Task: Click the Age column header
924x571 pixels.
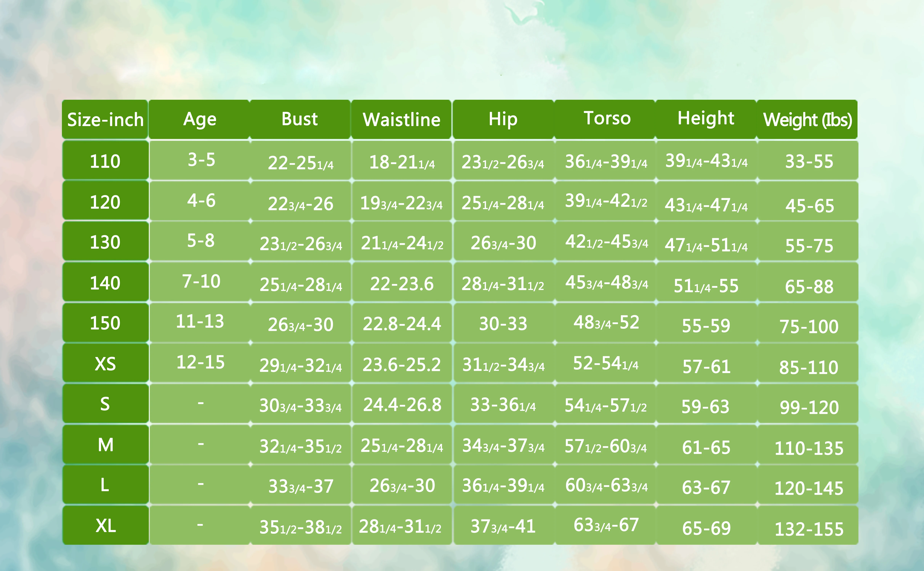Action: click(x=199, y=120)
